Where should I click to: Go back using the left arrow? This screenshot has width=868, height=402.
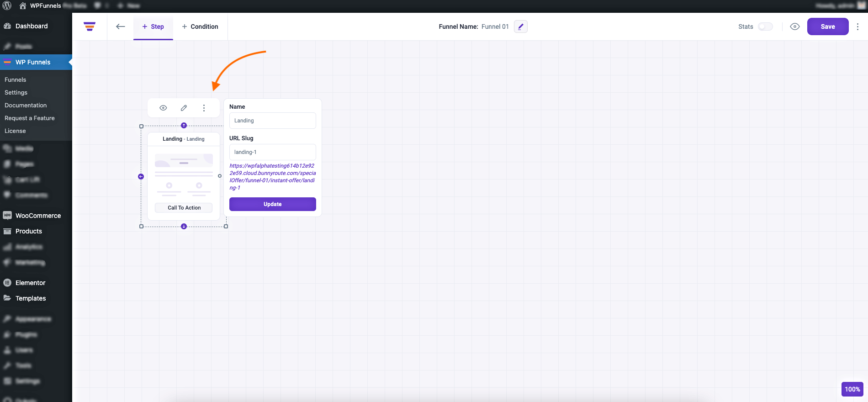pos(121,26)
